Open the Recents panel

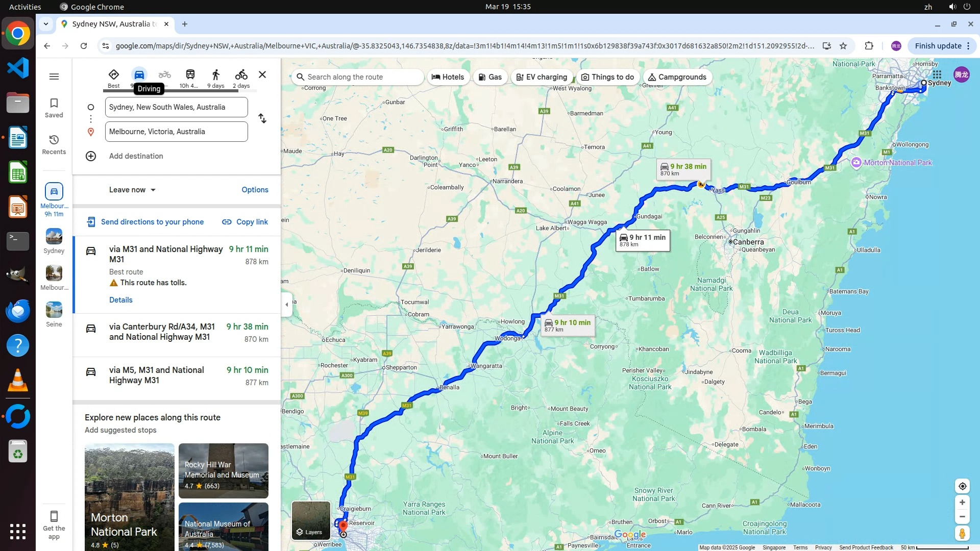tap(54, 144)
